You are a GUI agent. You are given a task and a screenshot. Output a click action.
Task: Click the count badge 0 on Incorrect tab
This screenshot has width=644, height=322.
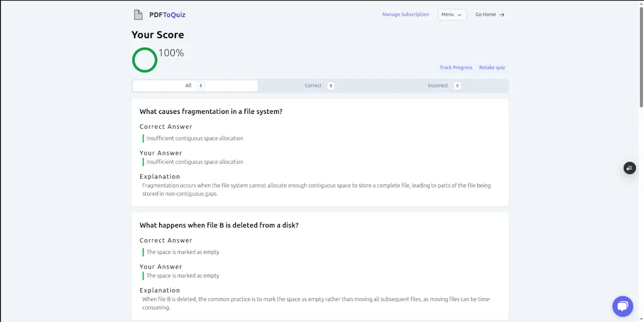point(458,86)
